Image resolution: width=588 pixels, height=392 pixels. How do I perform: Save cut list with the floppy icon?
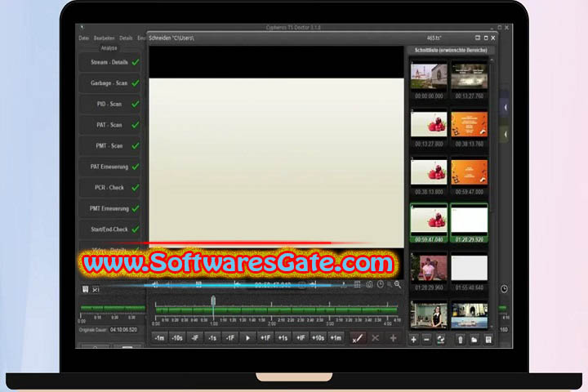pyautogui.click(x=488, y=340)
